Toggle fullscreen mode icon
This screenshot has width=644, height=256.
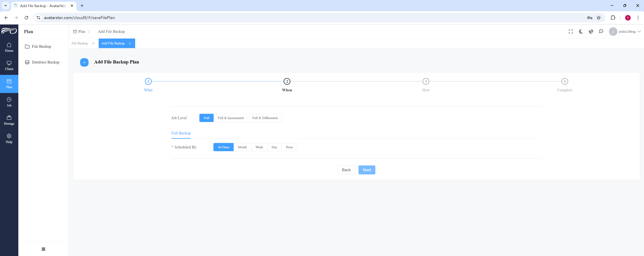point(571,31)
